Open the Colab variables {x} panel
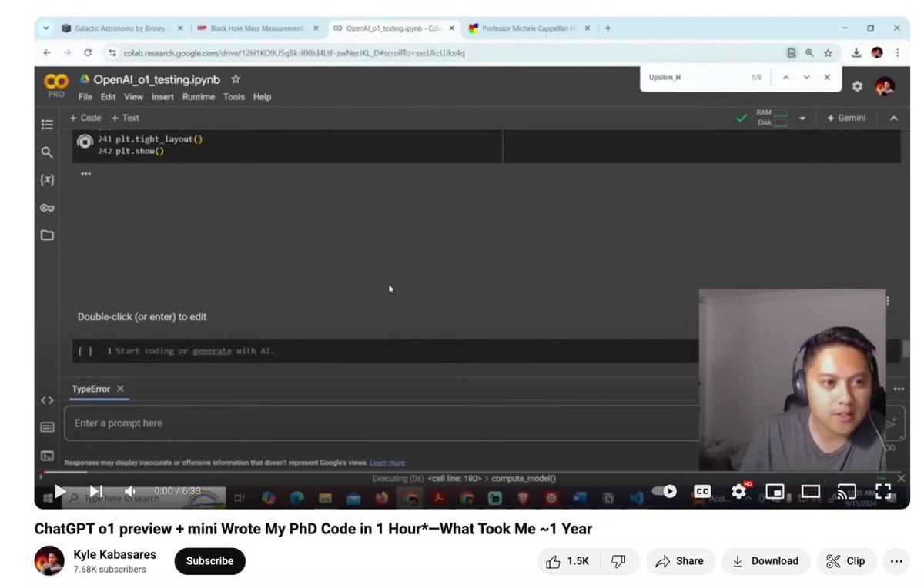Screen dimensions: 924x585 [x=47, y=179]
